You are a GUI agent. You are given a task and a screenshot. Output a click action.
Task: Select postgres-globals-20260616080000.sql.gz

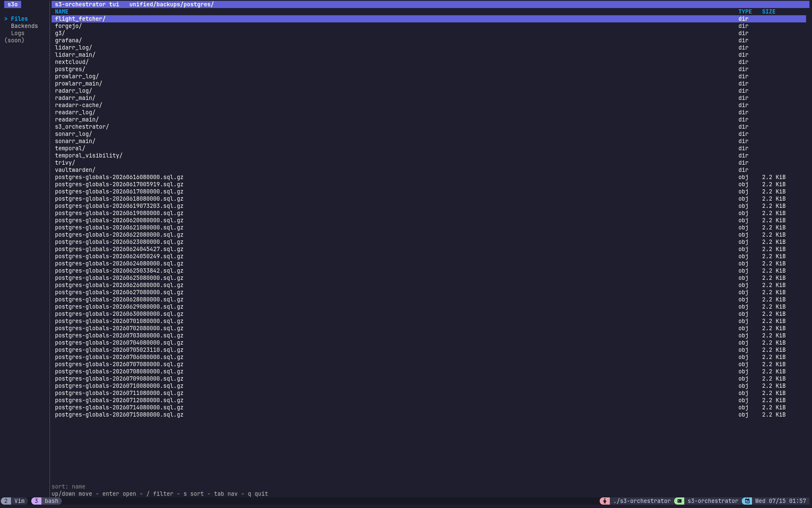click(428, 177)
